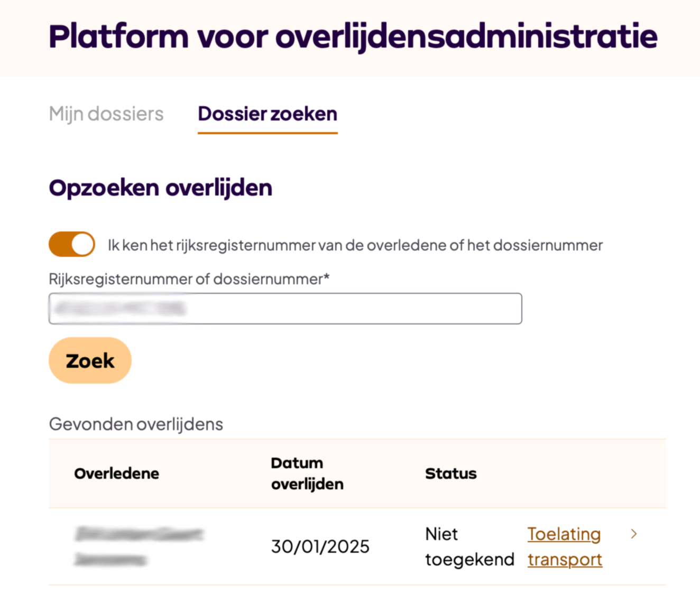Screen dimensions: 700x595
Task: Open the Toelating transport link
Action: pyautogui.click(x=564, y=546)
